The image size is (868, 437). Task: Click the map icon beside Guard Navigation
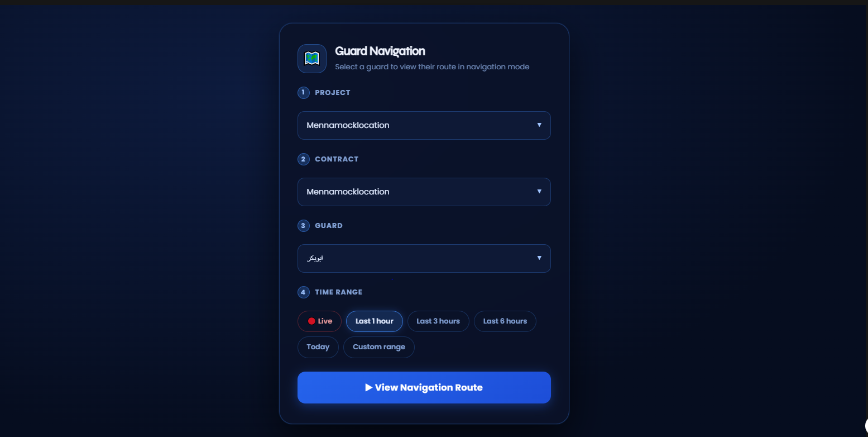click(311, 58)
